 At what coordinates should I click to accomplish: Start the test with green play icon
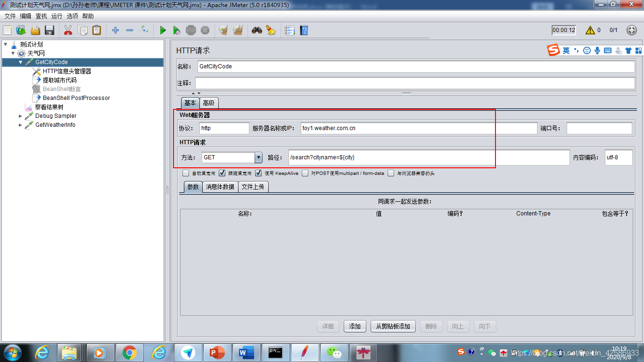pos(163,30)
